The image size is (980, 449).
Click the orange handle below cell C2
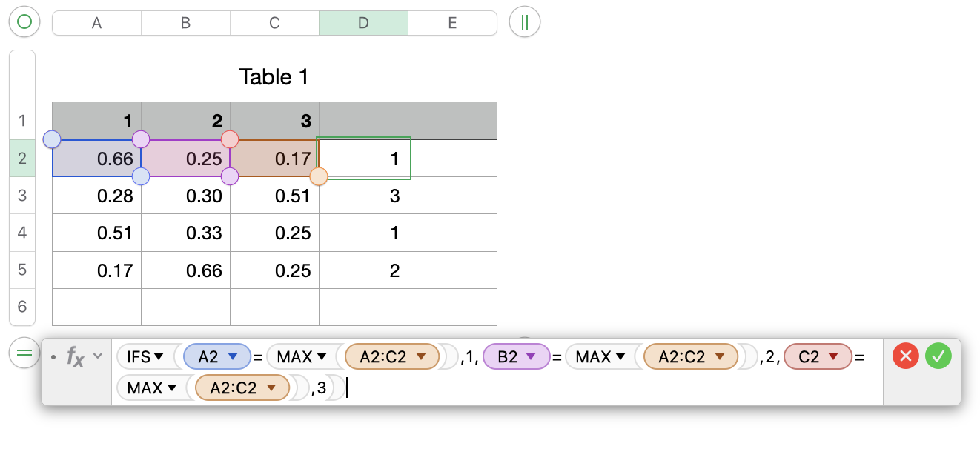click(319, 176)
